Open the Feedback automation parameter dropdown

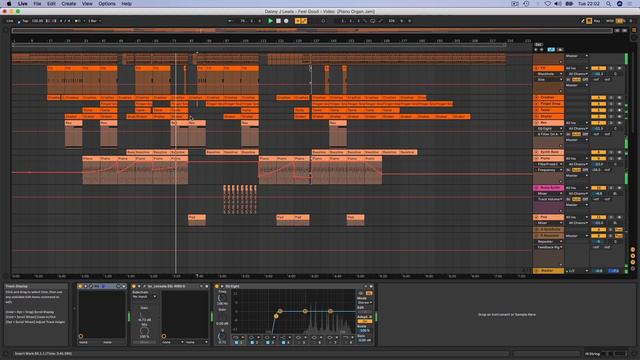tap(549, 247)
